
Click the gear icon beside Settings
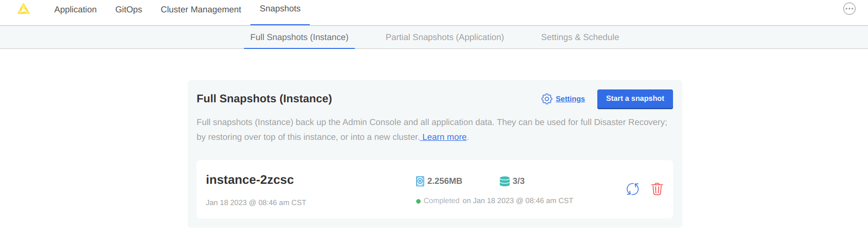click(x=546, y=99)
